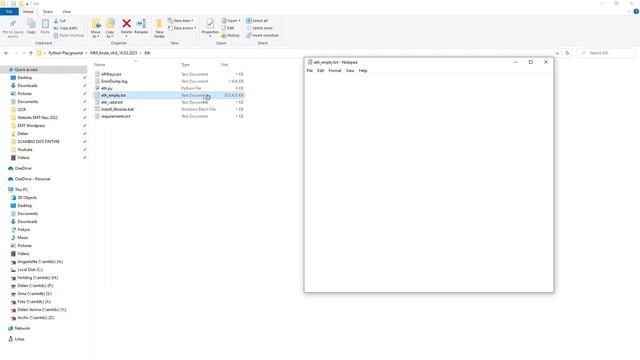Viewport: 640px width, 360px height.
Task: Click the Search Eth input box
Action: coord(607,53)
